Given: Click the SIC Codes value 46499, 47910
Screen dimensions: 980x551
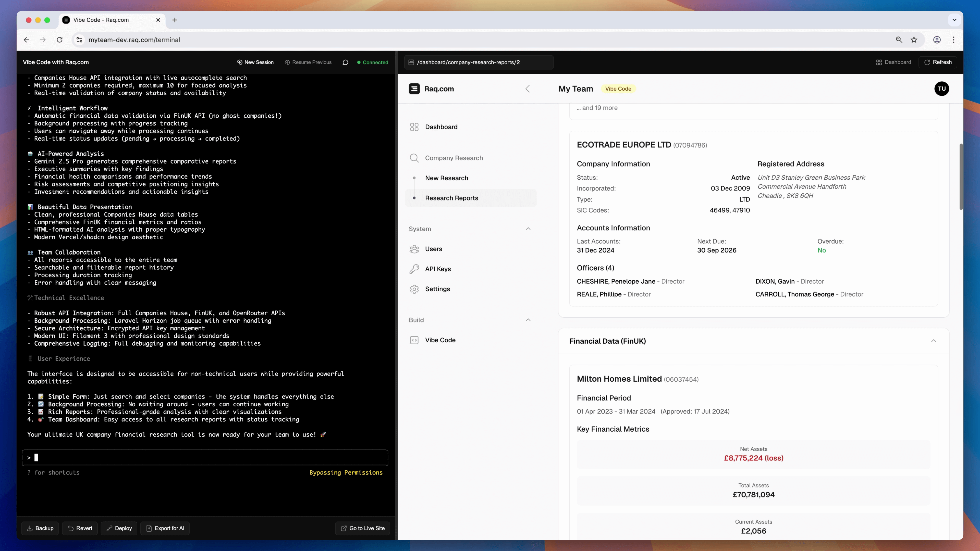Looking at the screenshot, I should (x=730, y=210).
